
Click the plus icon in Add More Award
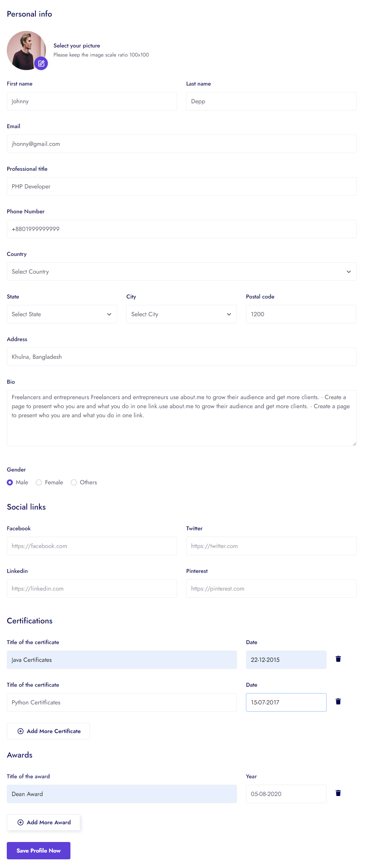pos(21,822)
